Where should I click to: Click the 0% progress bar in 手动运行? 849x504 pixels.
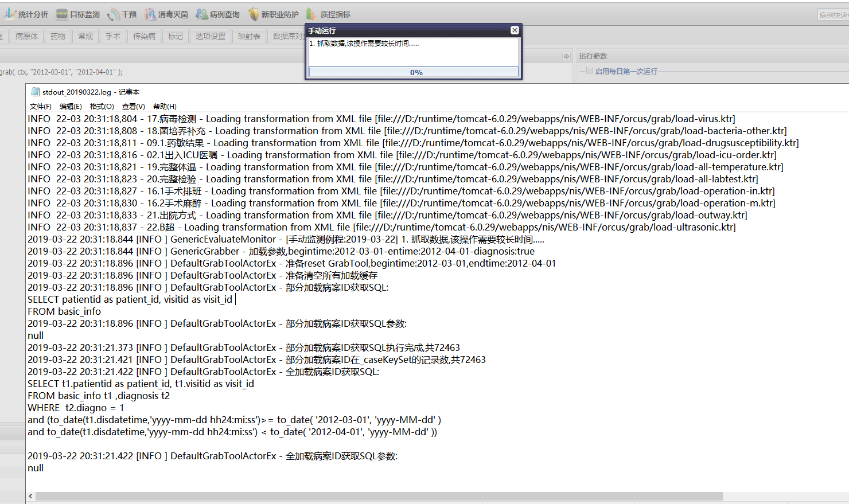(414, 72)
